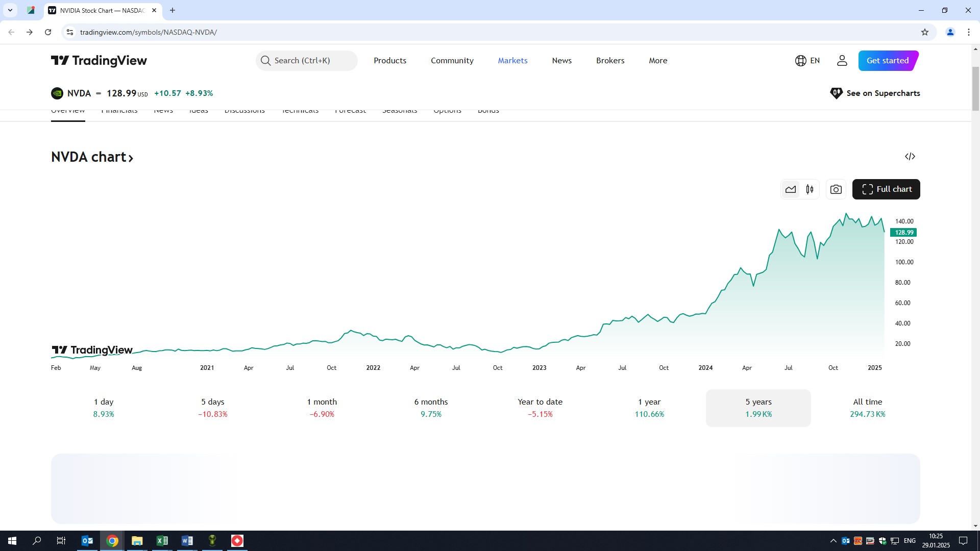
Task: Open Excel from the taskbar
Action: pos(162,541)
